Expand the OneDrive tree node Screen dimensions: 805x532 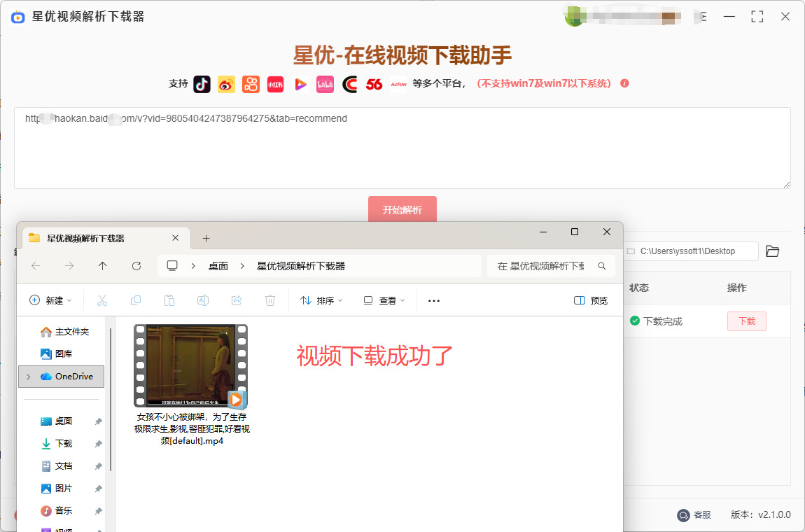click(x=28, y=377)
